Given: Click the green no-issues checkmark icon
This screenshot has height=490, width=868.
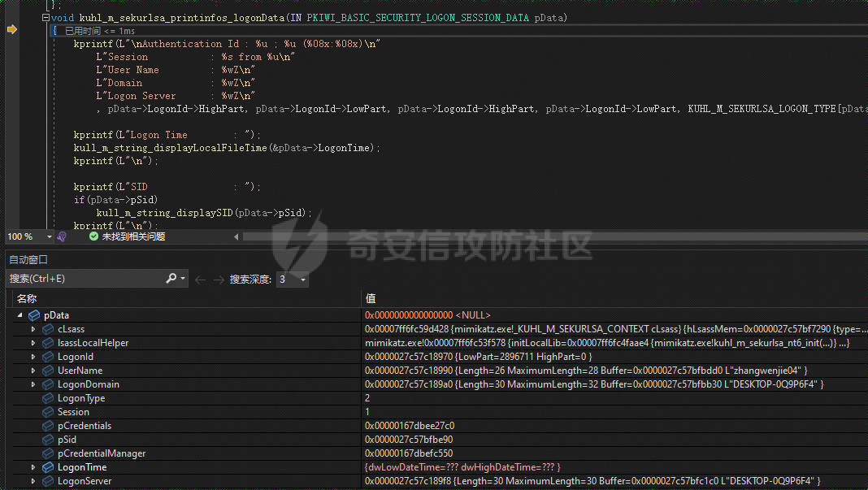Looking at the screenshot, I should coord(93,236).
